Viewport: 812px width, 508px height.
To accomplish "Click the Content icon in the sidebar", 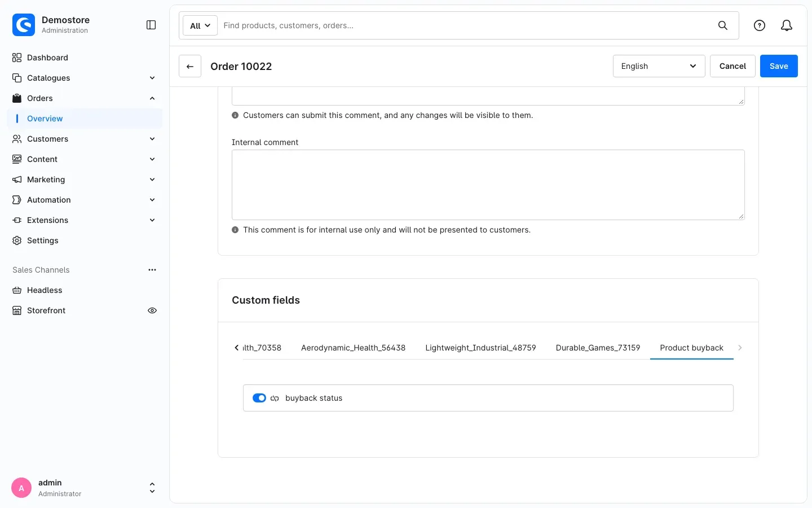I will coord(17,159).
